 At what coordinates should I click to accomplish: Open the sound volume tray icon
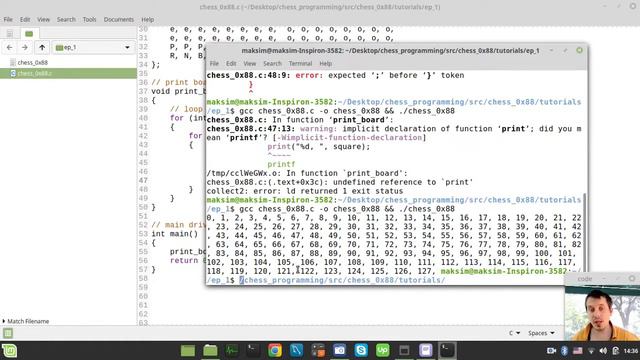pos(603,351)
